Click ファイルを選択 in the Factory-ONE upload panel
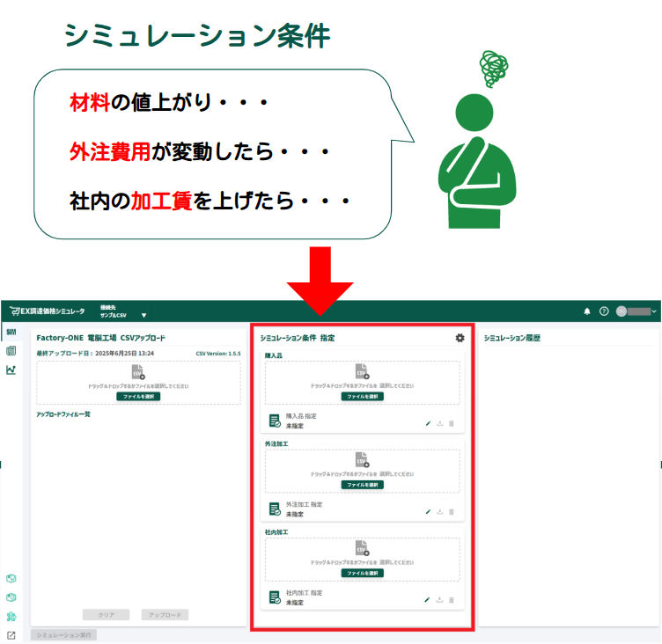Viewport: 662px width, 644px height. (x=138, y=397)
